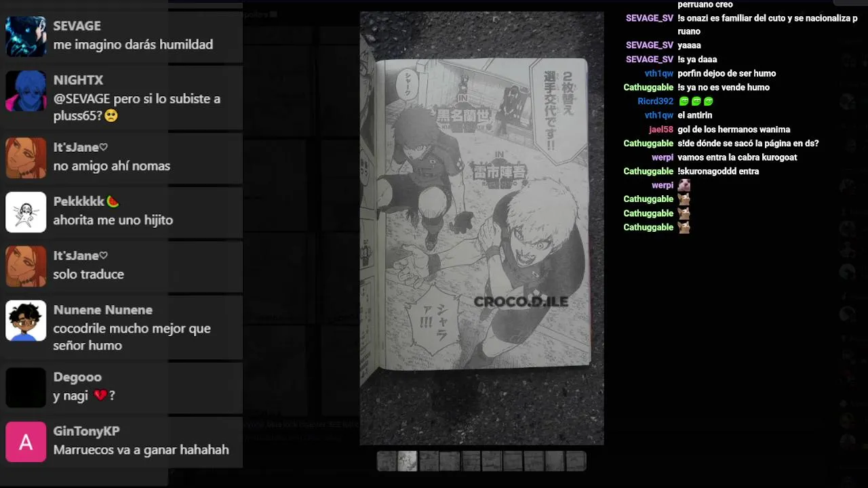Screen dimensions: 868x488
Task: Select the third thumbnail in the image strip
Action: [x=429, y=461]
